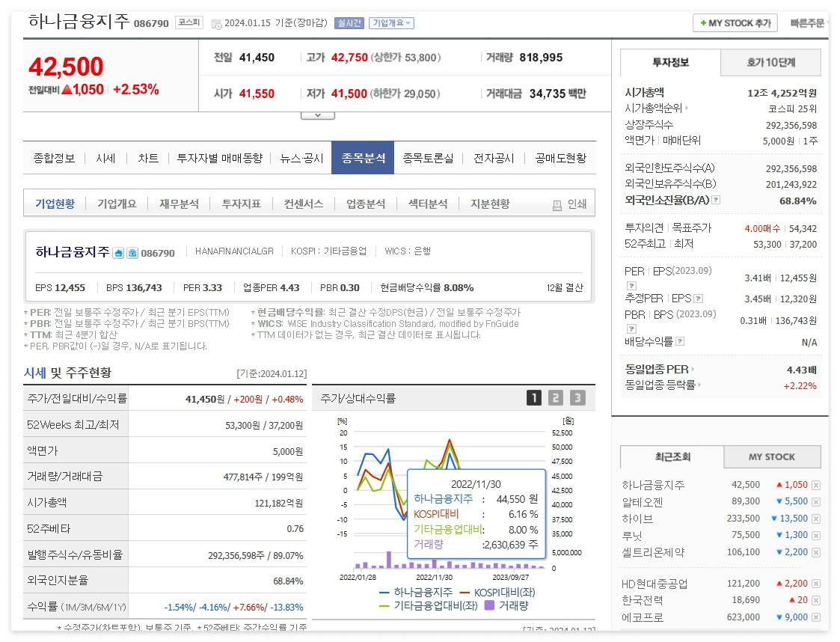Screen dimensions: 840x642
Task: Remove 알테오젠 from recent list
Action: pyautogui.click(x=816, y=501)
